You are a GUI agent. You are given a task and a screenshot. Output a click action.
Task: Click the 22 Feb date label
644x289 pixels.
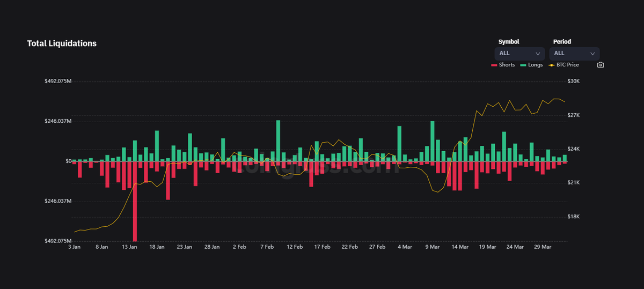(350, 247)
